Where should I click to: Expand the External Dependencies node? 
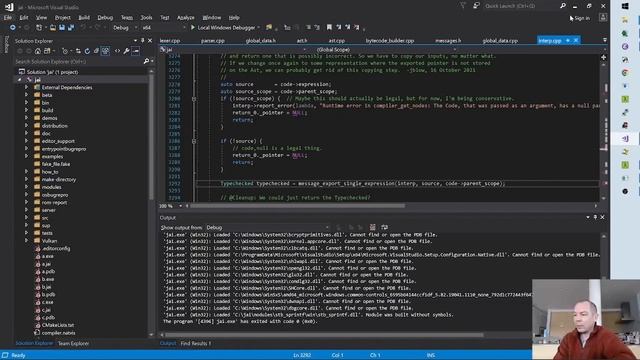pos(27,87)
